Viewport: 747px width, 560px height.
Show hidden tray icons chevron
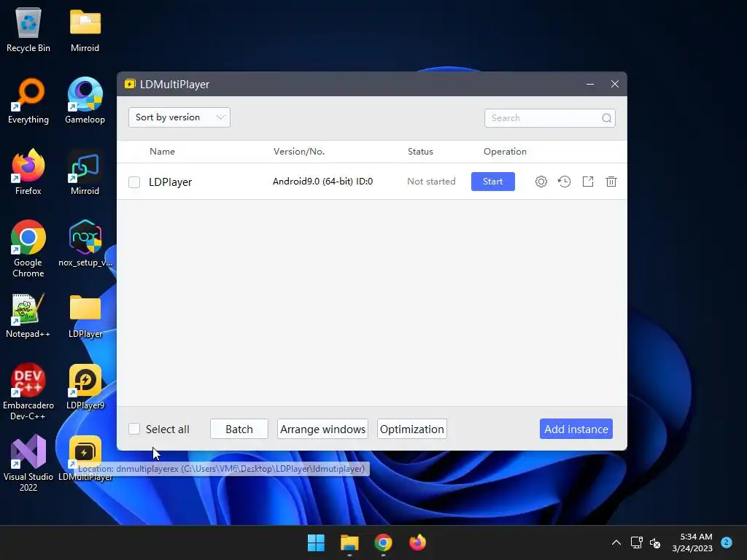[616, 542]
